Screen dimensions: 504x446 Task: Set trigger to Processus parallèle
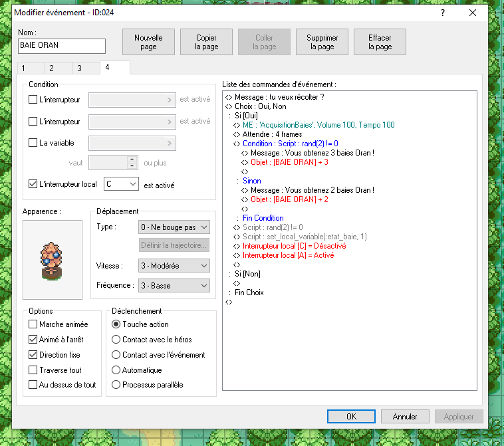click(x=116, y=385)
